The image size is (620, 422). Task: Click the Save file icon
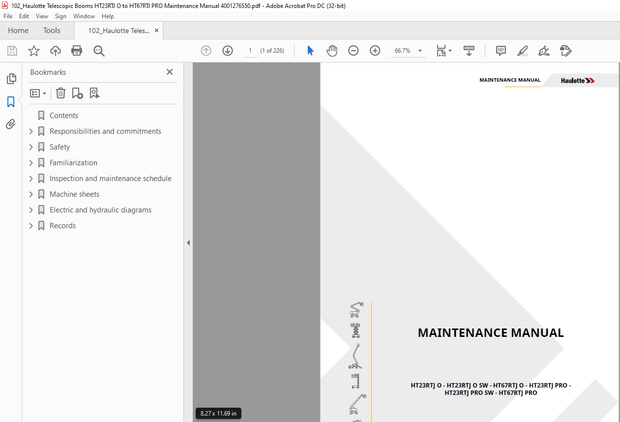(12, 51)
